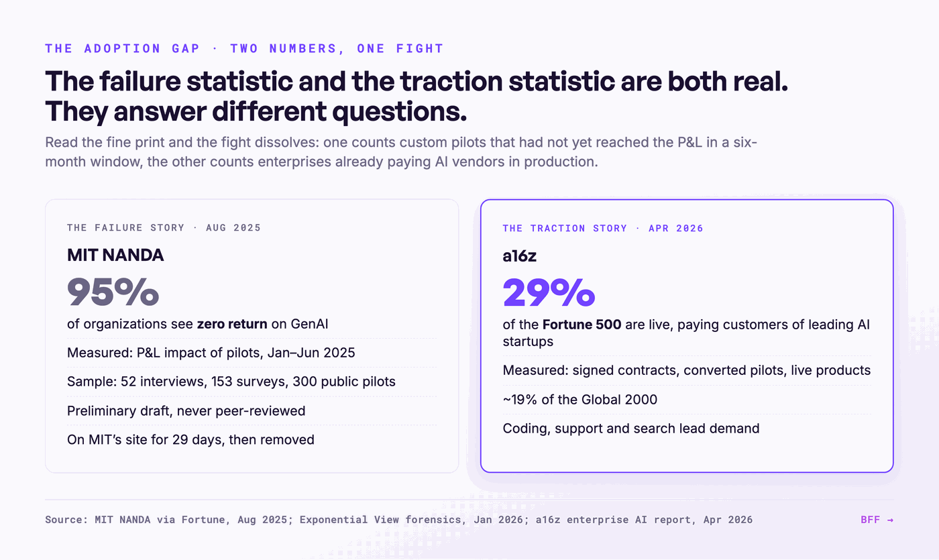The height and width of the screenshot is (560, 939).
Task: Click the main headline about failure statistic
Action: pyautogui.click(x=416, y=97)
